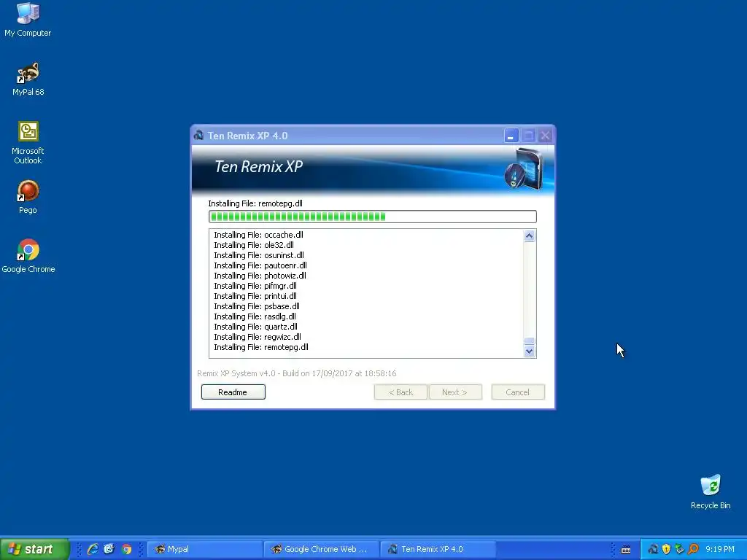Select the Google Chrome desktop shortcut
This screenshot has height=560, width=747.
pyautogui.click(x=28, y=256)
